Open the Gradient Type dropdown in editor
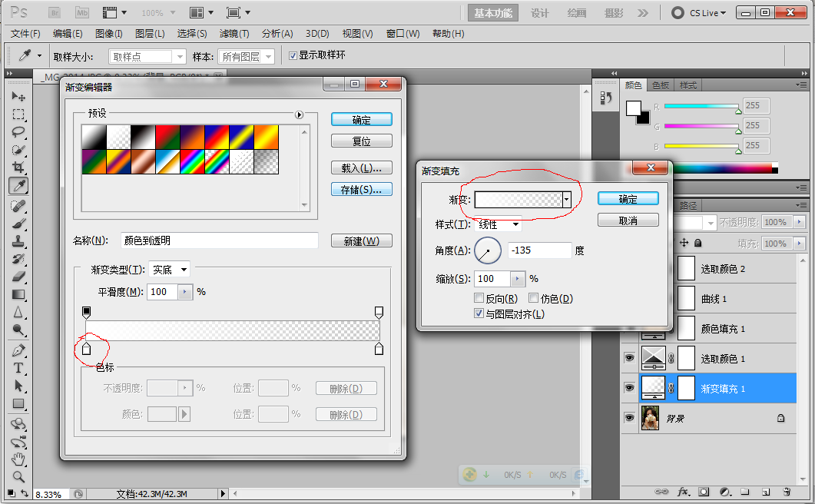This screenshot has width=815, height=504. click(170, 270)
